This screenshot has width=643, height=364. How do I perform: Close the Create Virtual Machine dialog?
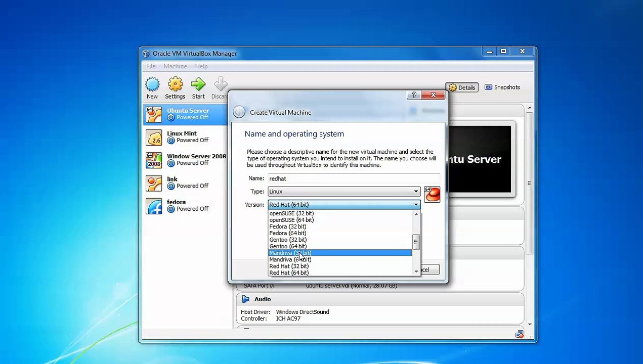[x=433, y=95]
